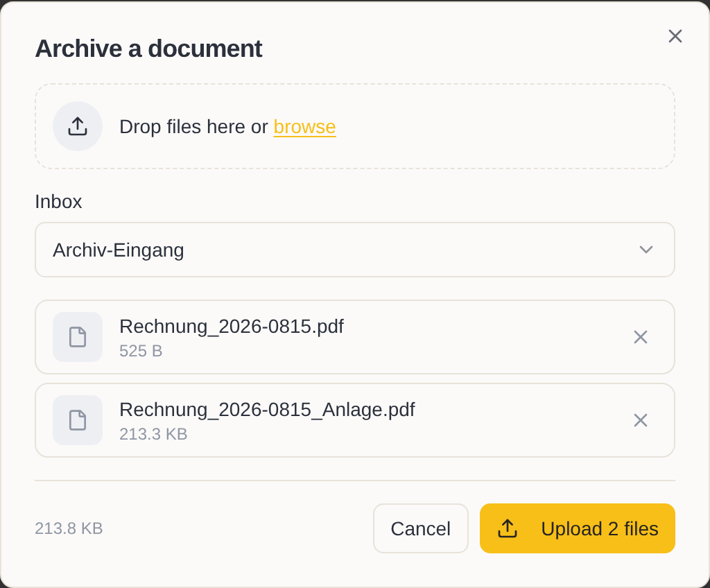Click the Upload 2 files button
The height and width of the screenshot is (588, 710).
coord(578,528)
